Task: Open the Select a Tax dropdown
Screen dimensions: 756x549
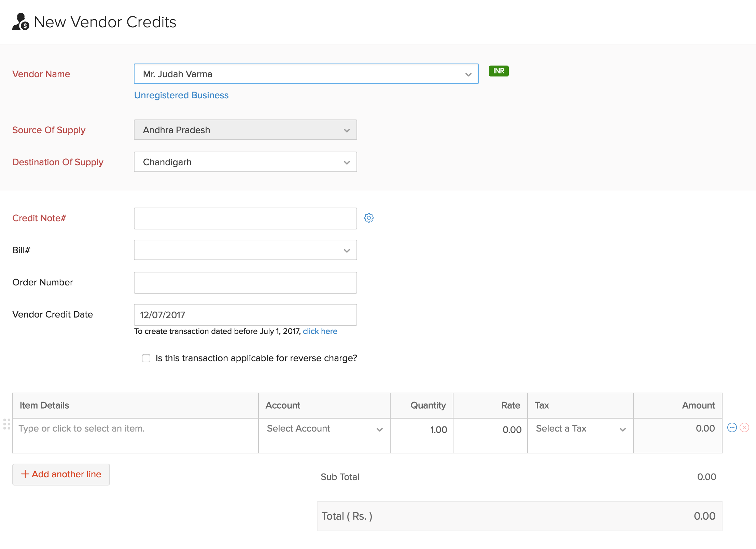Action: [623, 429]
